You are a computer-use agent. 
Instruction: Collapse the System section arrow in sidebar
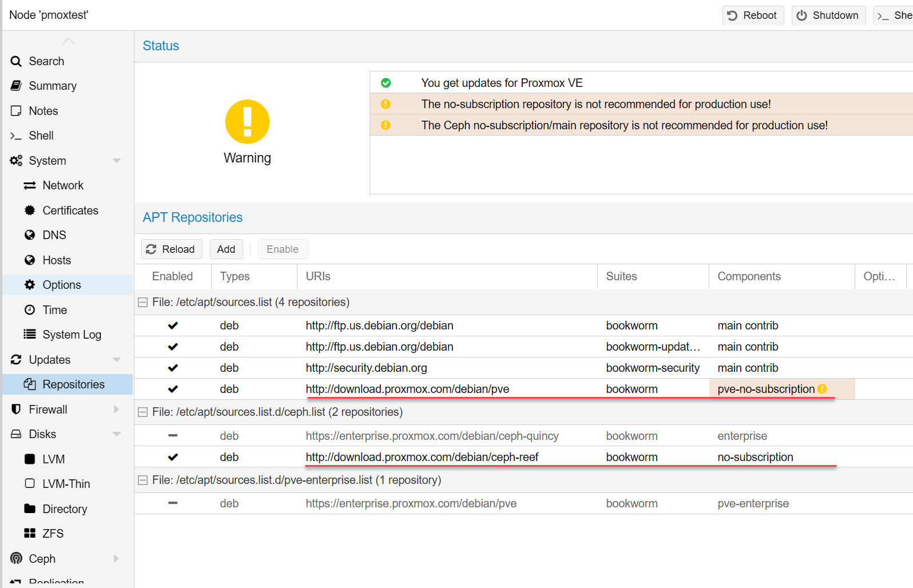pyautogui.click(x=117, y=161)
